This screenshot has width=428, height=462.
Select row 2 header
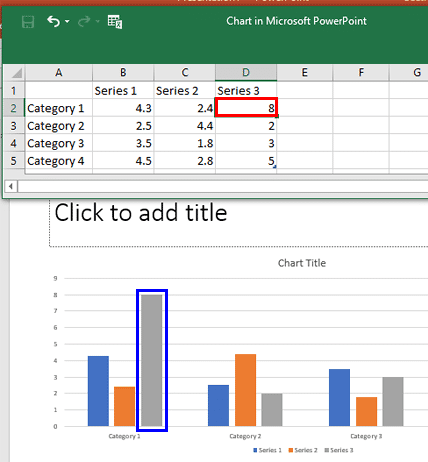click(14, 108)
